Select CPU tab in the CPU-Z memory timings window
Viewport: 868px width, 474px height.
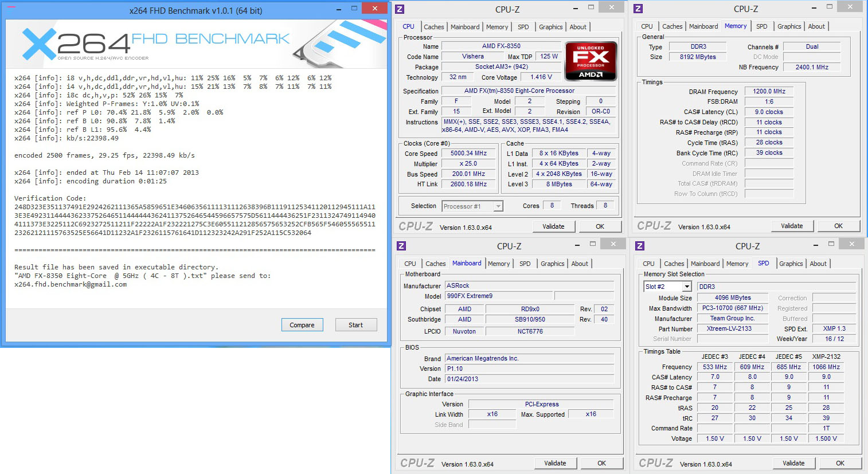(647, 26)
